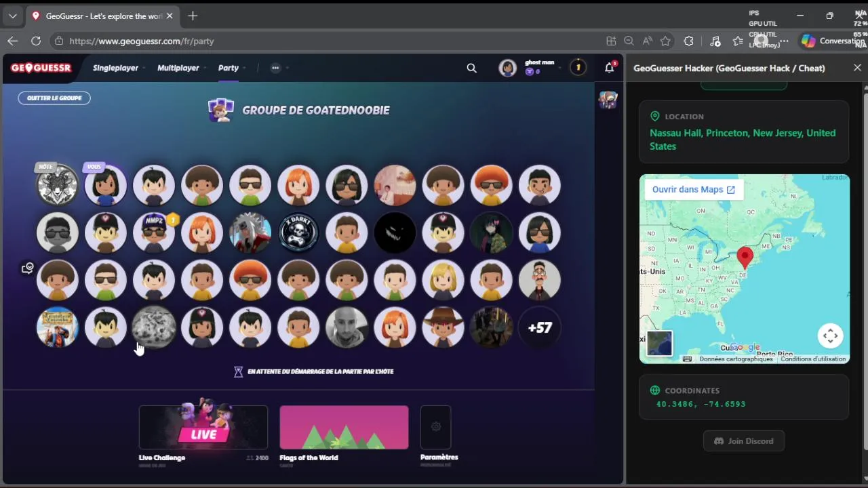Open the browser extensions puzzle icon
868x488 pixels.
[x=689, y=41]
